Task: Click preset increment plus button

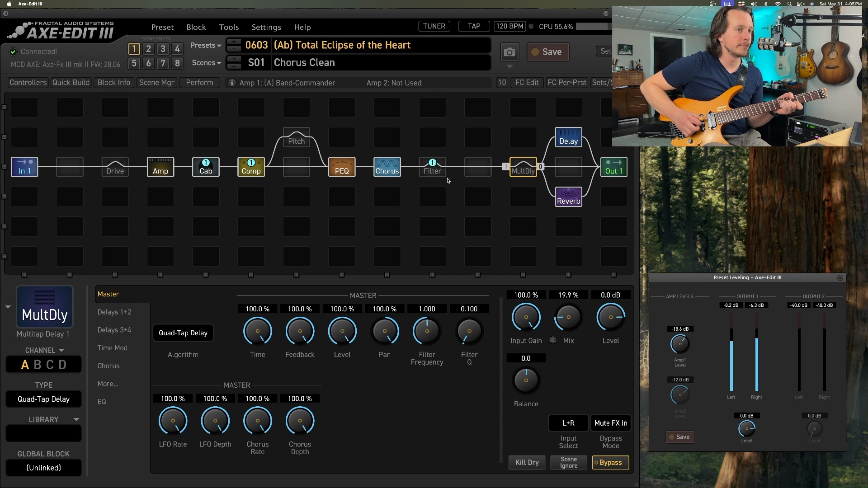Action: tap(234, 42)
